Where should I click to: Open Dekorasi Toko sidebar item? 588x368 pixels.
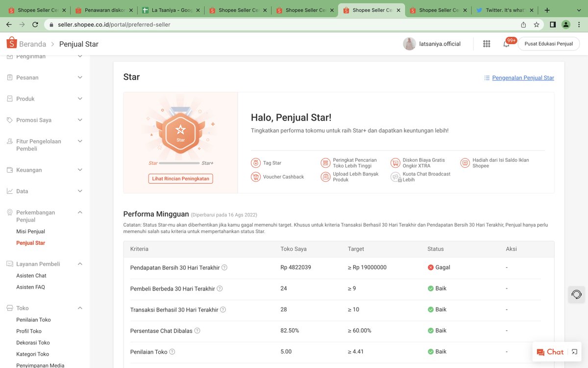point(33,342)
